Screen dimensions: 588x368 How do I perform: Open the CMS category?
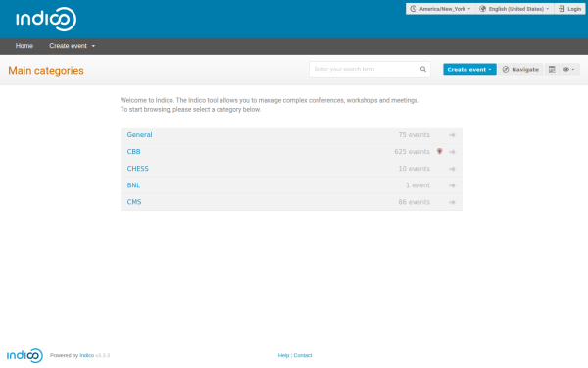(134, 202)
